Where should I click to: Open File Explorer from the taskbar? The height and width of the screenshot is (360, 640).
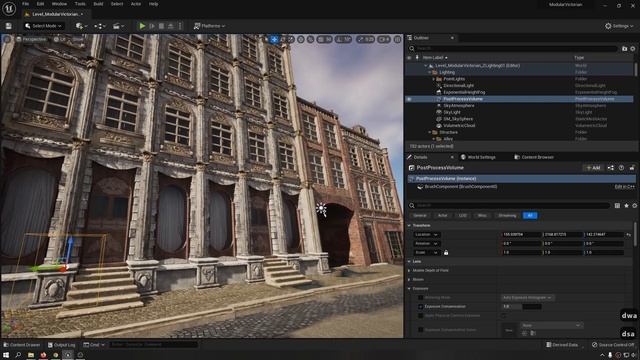31,355
